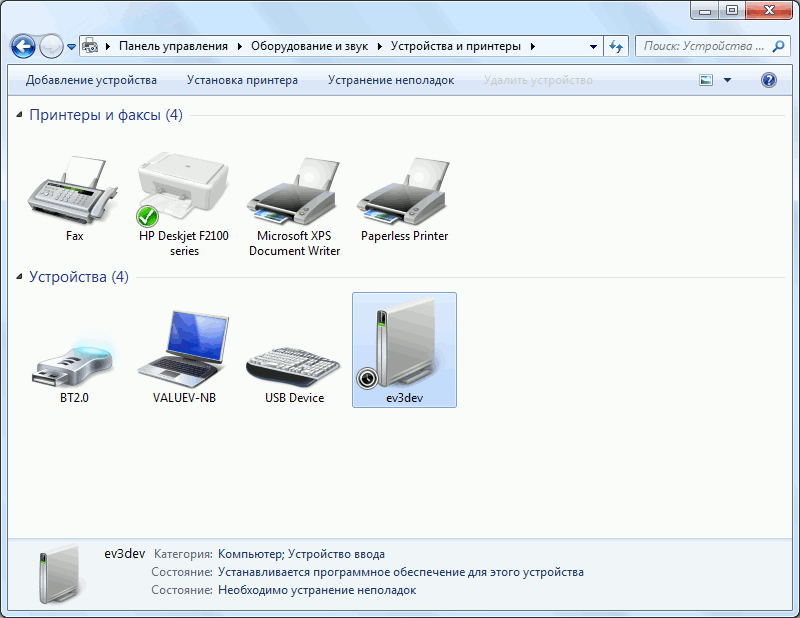Click the Back navigation arrow
Image resolution: width=800 pixels, height=618 pixels.
tap(23, 46)
